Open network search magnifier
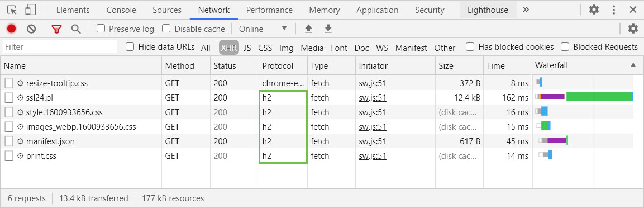644x208 pixels. tap(75, 29)
